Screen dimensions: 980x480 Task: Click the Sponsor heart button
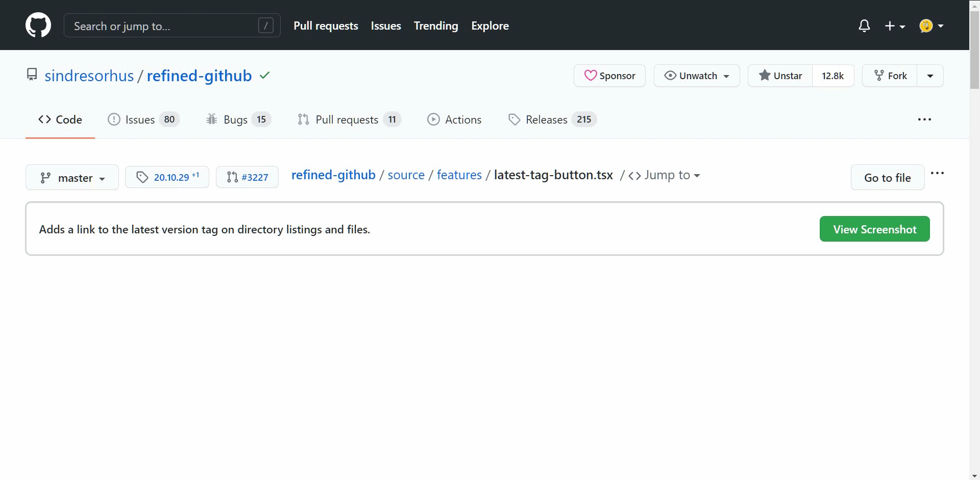[x=609, y=76]
